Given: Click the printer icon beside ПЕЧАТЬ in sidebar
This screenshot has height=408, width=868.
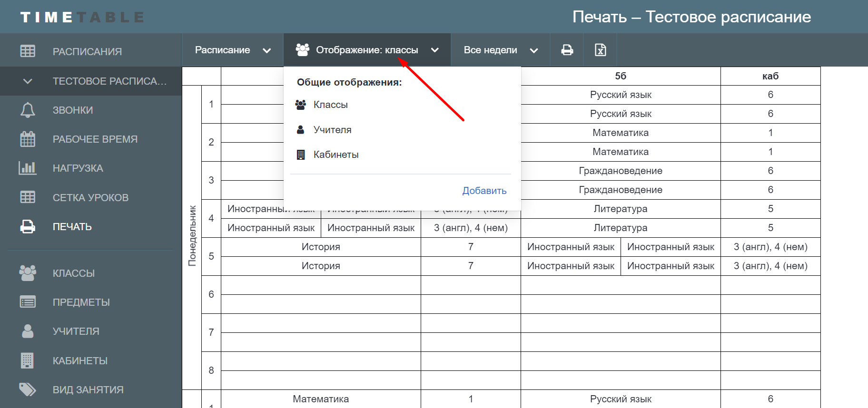Looking at the screenshot, I should [x=28, y=226].
